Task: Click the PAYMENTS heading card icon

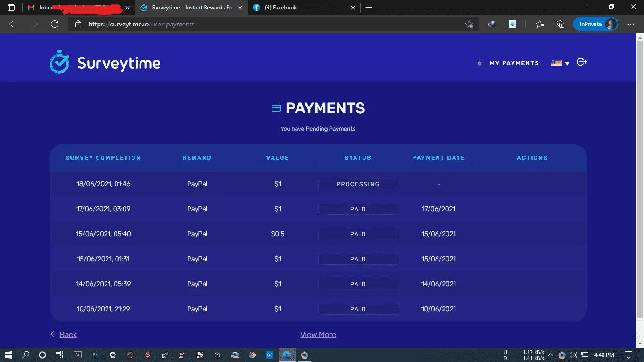Action: tap(276, 108)
